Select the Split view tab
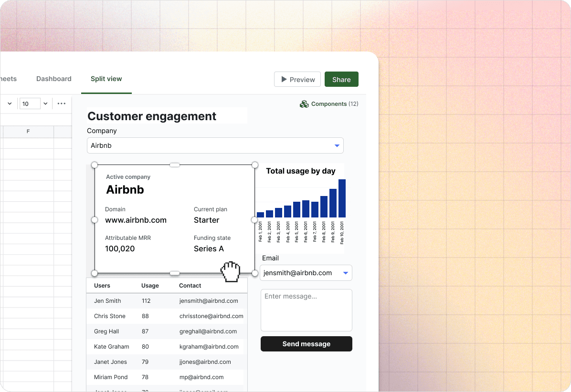571x392 pixels. (106, 79)
